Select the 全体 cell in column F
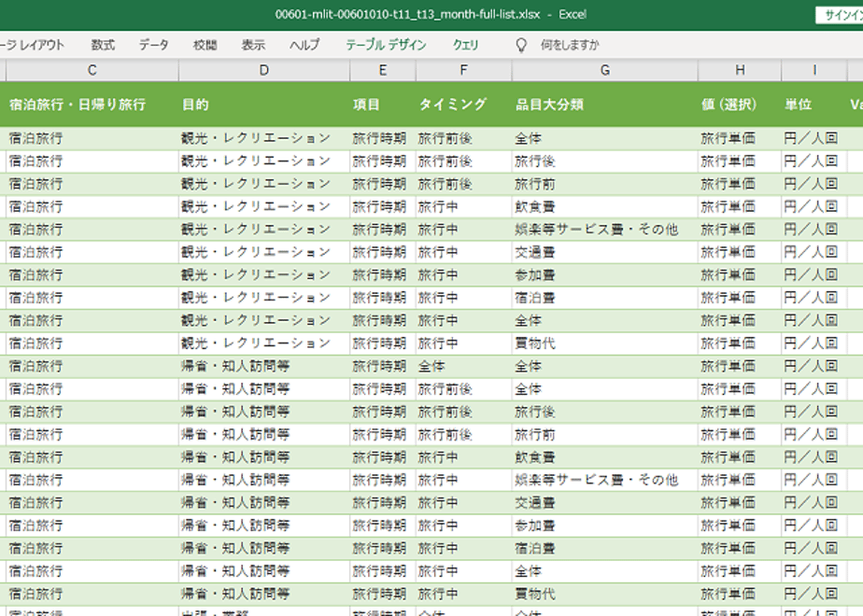Screen dimensions: 863x616 pos(463,366)
